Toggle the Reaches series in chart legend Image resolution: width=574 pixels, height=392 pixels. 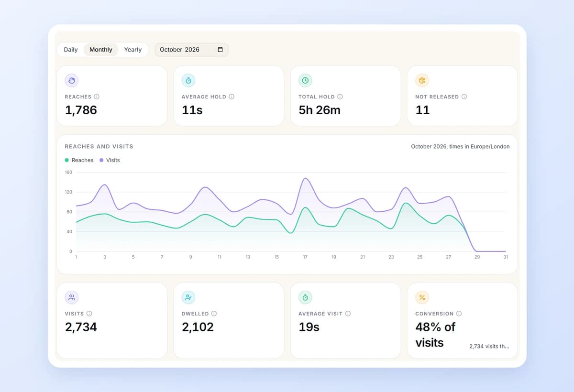tap(79, 160)
